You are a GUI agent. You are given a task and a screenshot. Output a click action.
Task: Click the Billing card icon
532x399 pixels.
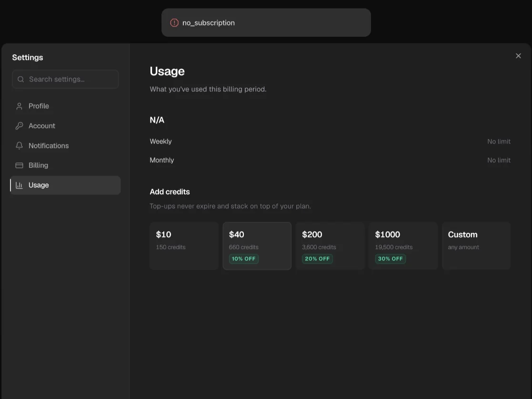(20, 165)
